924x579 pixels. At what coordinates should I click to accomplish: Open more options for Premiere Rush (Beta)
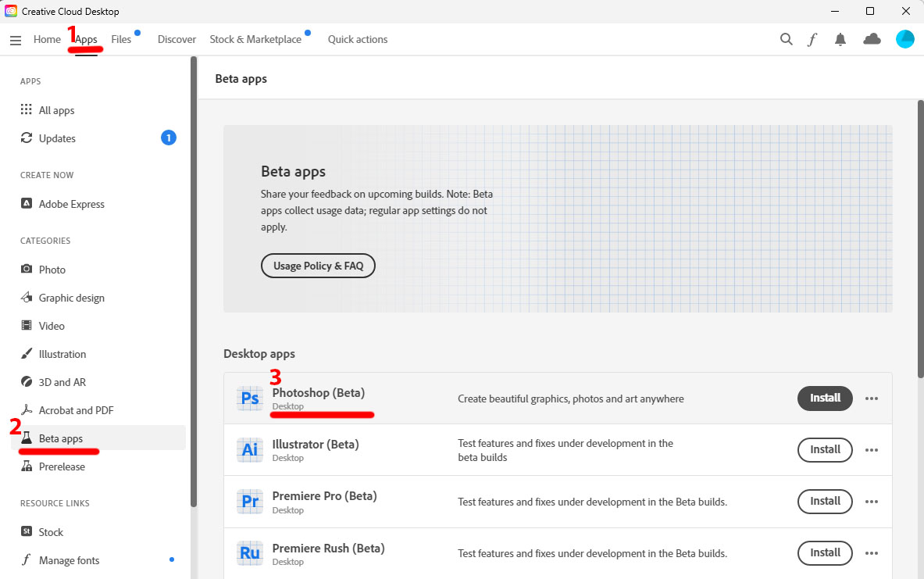tap(872, 552)
